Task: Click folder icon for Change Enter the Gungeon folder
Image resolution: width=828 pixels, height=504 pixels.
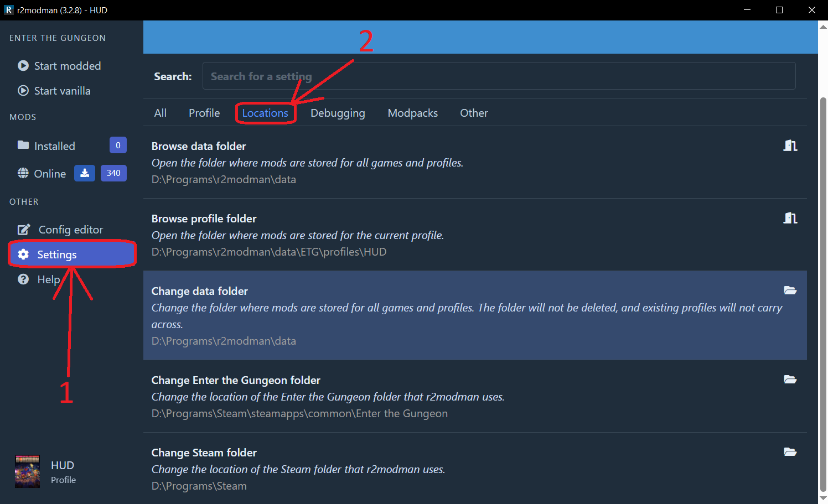Action: click(790, 380)
